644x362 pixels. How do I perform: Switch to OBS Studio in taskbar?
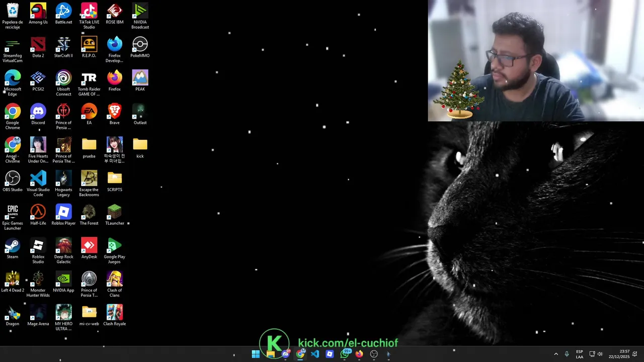tap(374, 354)
